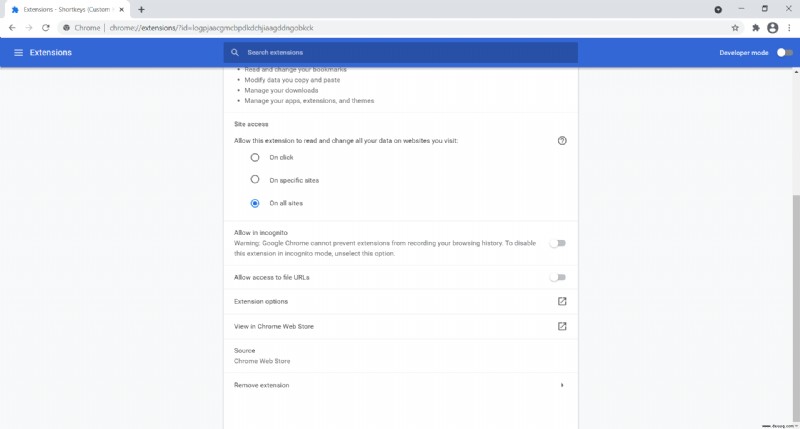Click 'Manage your apps, extensions, and themes' text

click(309, 100)
